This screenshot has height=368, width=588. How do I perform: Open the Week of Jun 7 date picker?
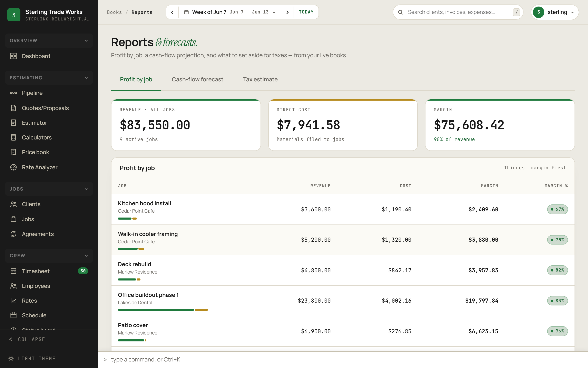[230, 12]
